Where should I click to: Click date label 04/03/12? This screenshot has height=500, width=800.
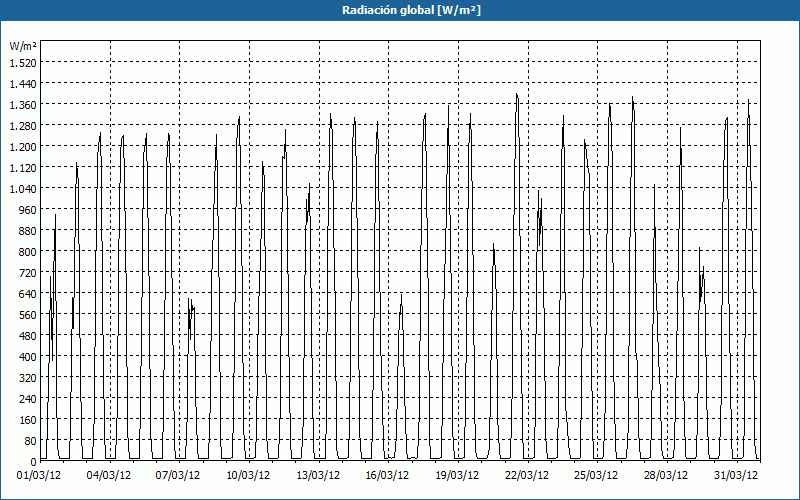[x=109, y=476]
